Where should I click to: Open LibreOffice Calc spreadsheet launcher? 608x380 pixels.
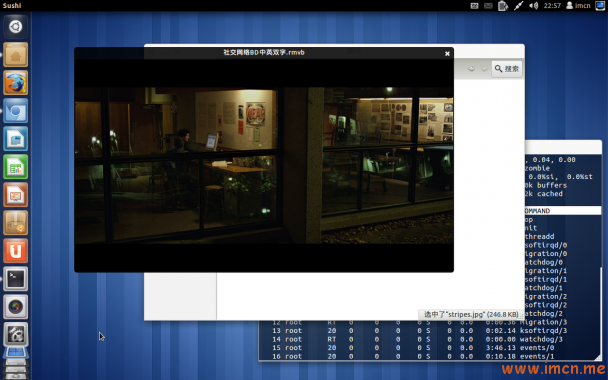pyautogui.click(x=16, y=167)
